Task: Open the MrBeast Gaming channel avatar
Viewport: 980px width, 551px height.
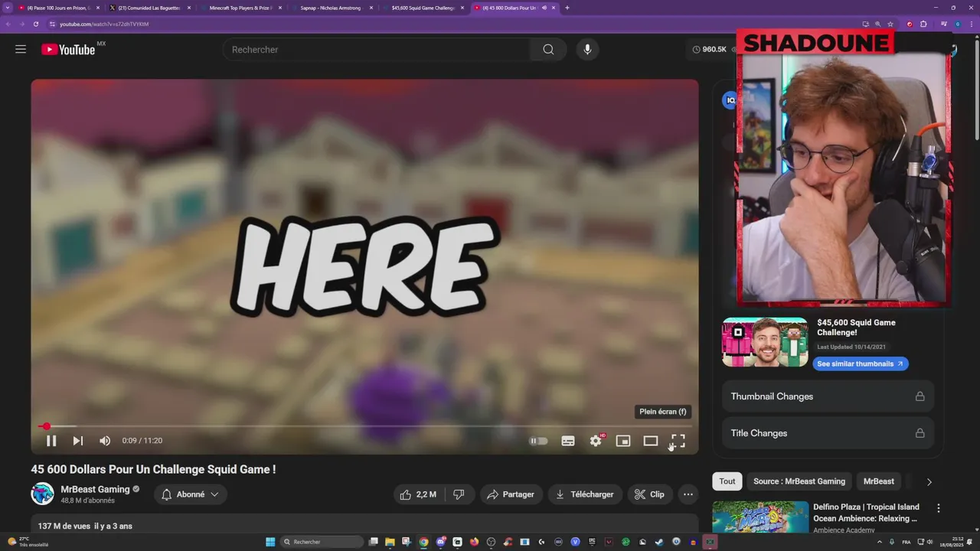Action: coord(42,494)
